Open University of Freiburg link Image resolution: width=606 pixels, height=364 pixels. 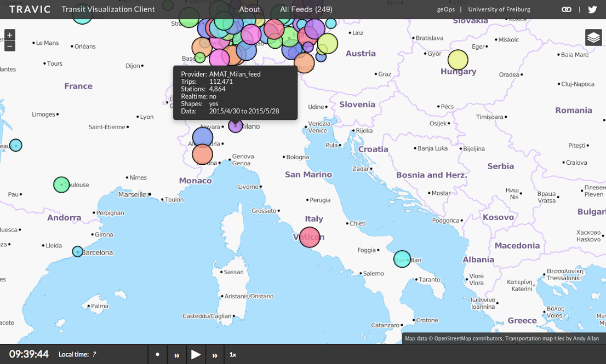pyautogui.click(x=499, y=9)
